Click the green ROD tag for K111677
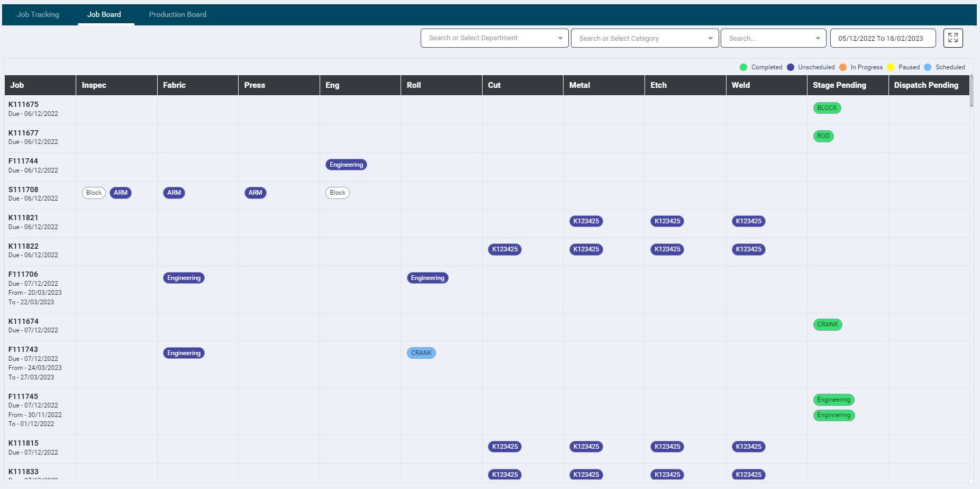The height and width of the screenshot is (489, 980). pos(823,136)
